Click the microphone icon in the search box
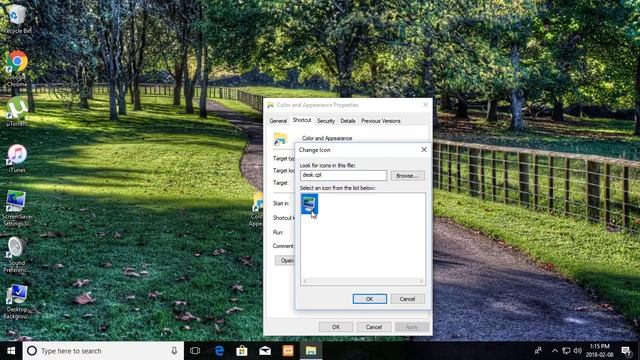Screen dimensions: 640x360 [x=174, y=351]
